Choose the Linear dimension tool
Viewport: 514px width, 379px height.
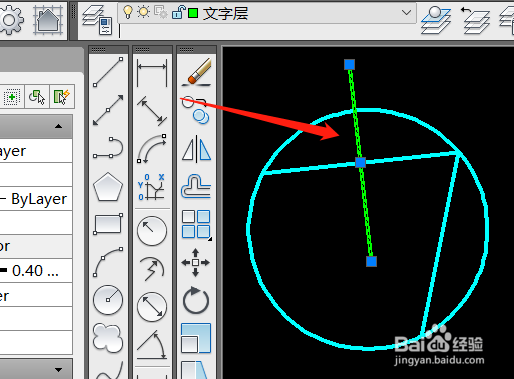tap(152, 73)
